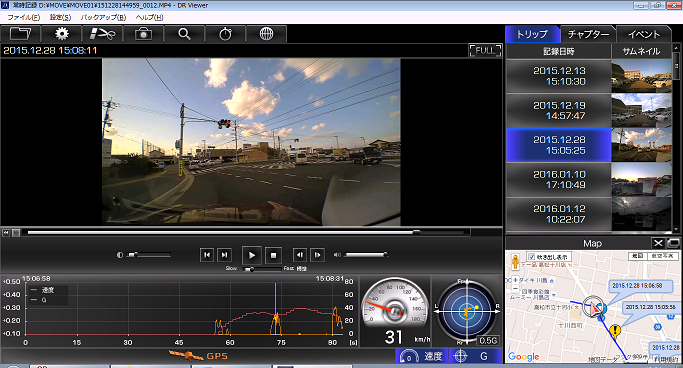Step one frame forward

318,255
